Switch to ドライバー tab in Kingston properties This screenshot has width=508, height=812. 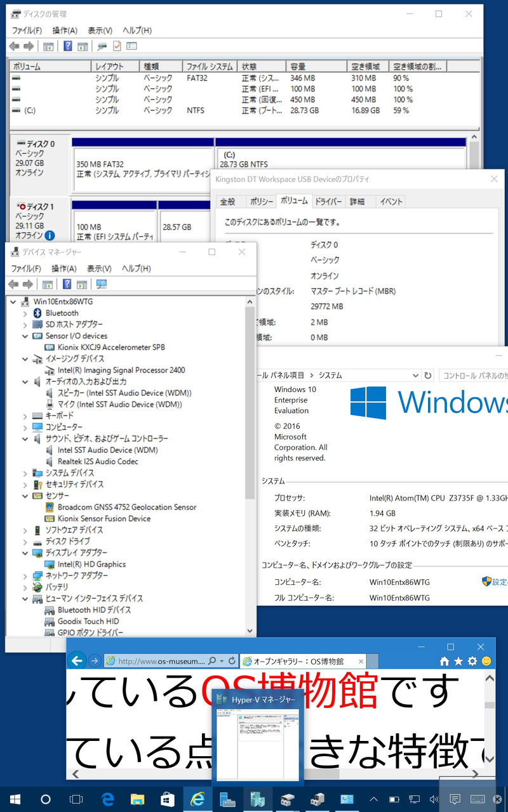point(328,202)
